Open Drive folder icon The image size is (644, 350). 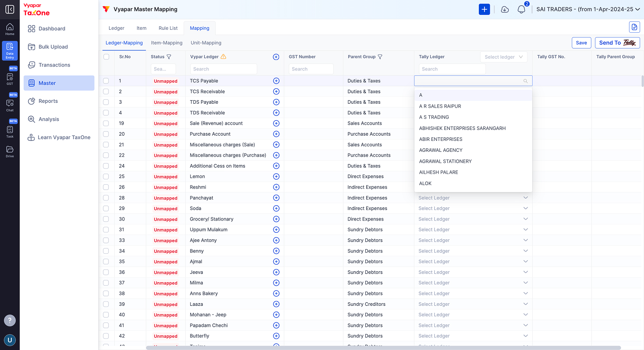click(x=10, y=151)
